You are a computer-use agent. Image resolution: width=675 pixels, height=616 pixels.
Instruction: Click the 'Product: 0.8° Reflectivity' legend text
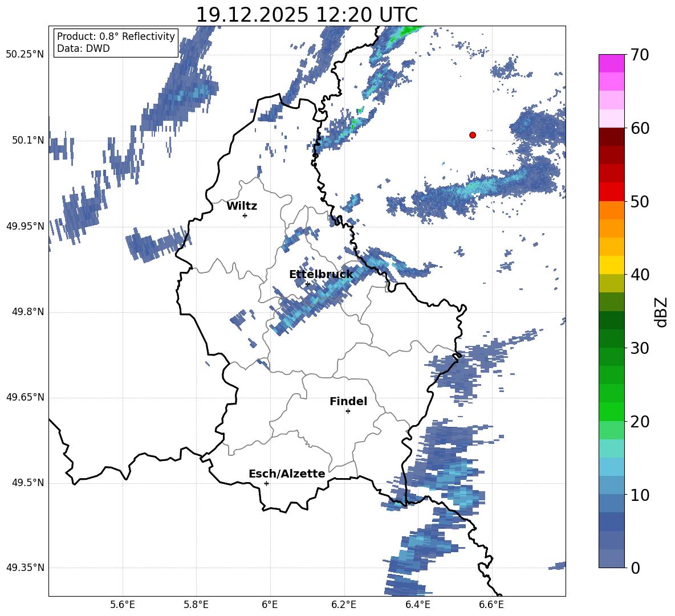click(116, 36)
